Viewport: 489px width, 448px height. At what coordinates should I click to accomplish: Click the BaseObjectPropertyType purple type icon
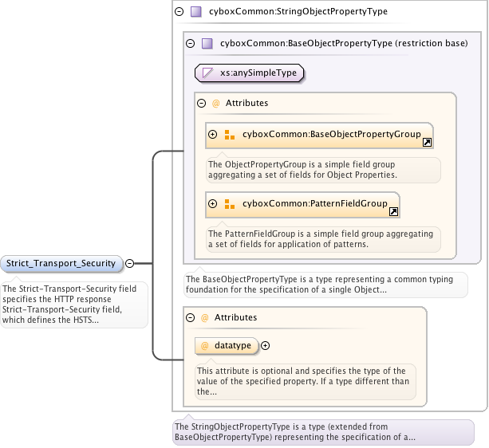pos(207,44)
